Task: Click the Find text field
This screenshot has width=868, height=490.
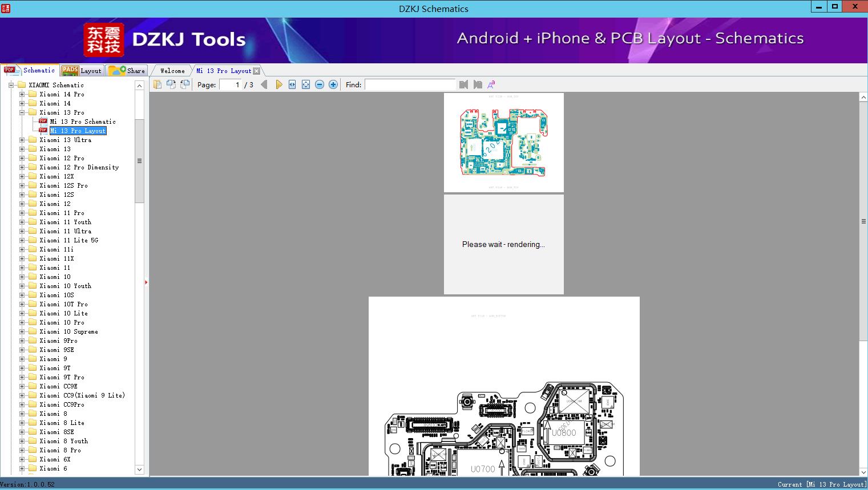Action: [410, 84]
